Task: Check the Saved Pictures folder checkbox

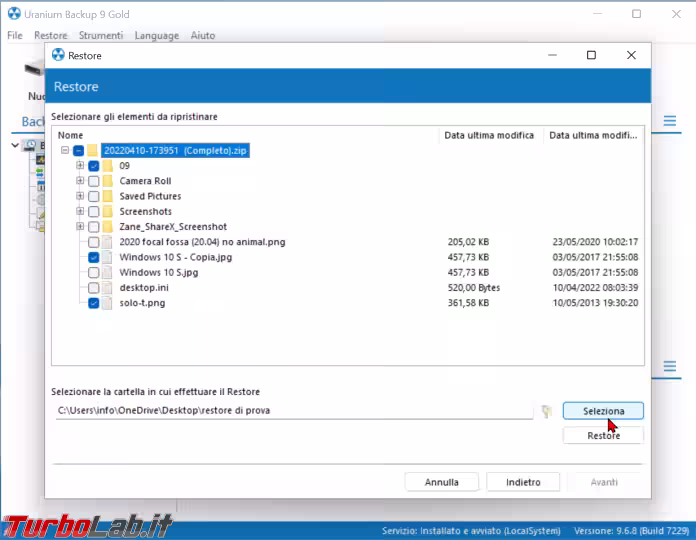Action: (x=94, y=196)
